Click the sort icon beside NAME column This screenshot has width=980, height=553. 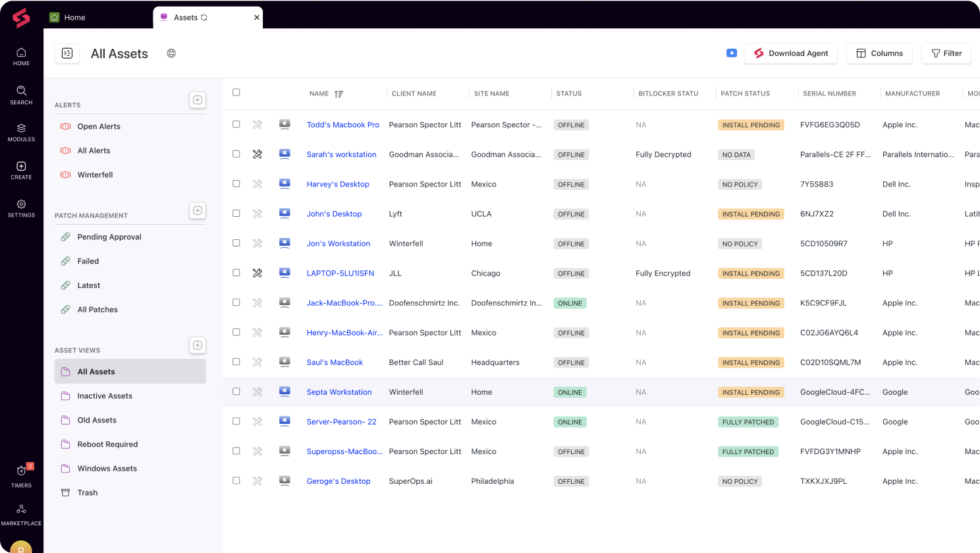click(x=339, y=94)
